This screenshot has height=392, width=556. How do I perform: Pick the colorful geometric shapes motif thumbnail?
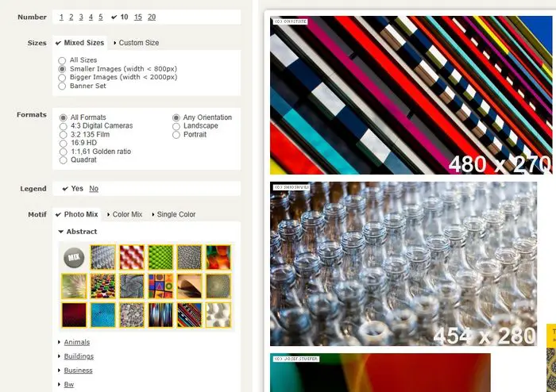click(160, 286)
